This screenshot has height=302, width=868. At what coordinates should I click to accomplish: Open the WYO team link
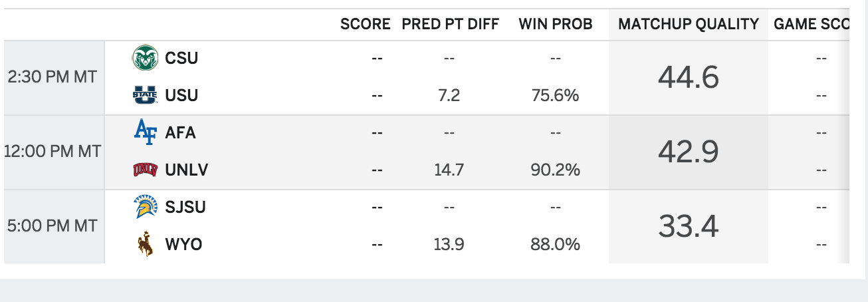183,244
